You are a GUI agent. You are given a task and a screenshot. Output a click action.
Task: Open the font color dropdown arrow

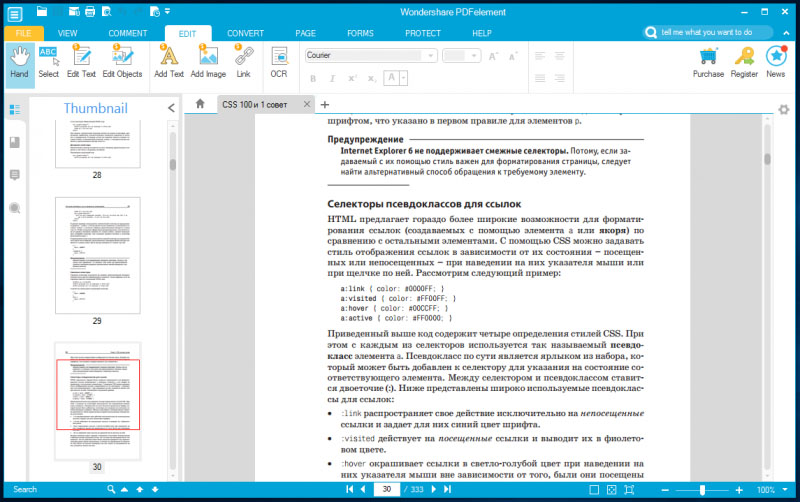pyautogui.click(x=403, y=78)
